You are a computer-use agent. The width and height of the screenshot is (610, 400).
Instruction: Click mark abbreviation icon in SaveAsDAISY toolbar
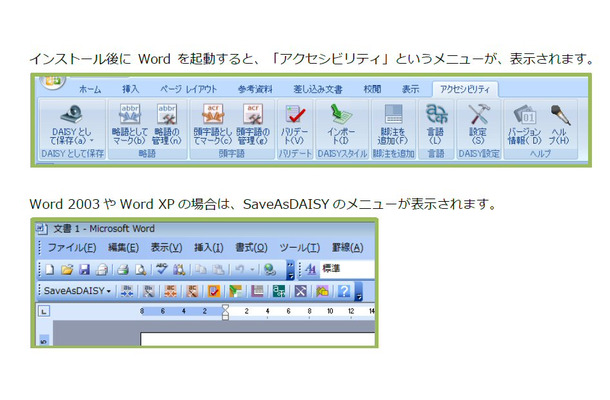coord(127,291)
